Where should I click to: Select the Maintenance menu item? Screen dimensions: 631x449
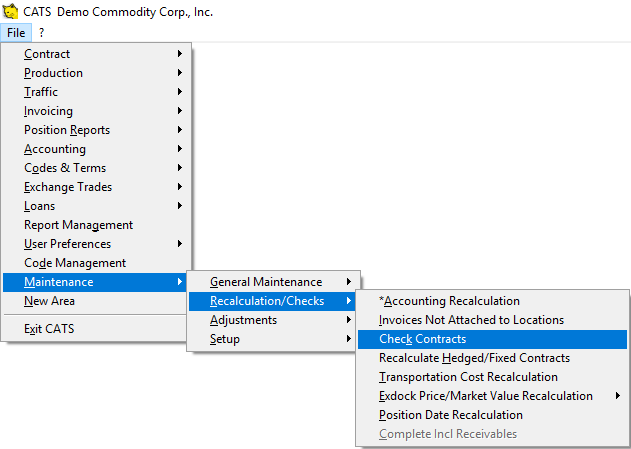pos(95,282)
